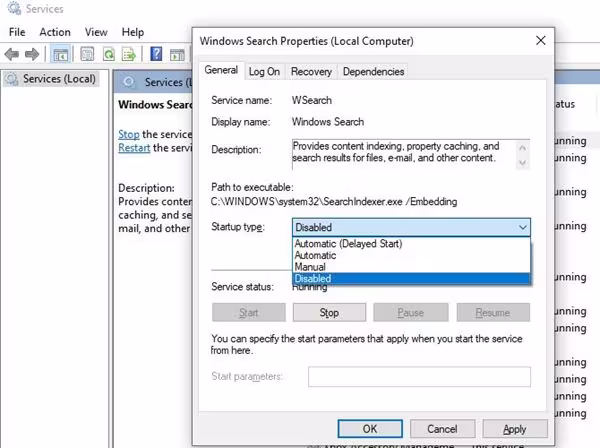This screenshot has height=448, width=600.
Task: Click the Export List toolbar icon
Action: pyautogui.click(x=129, y=54)
